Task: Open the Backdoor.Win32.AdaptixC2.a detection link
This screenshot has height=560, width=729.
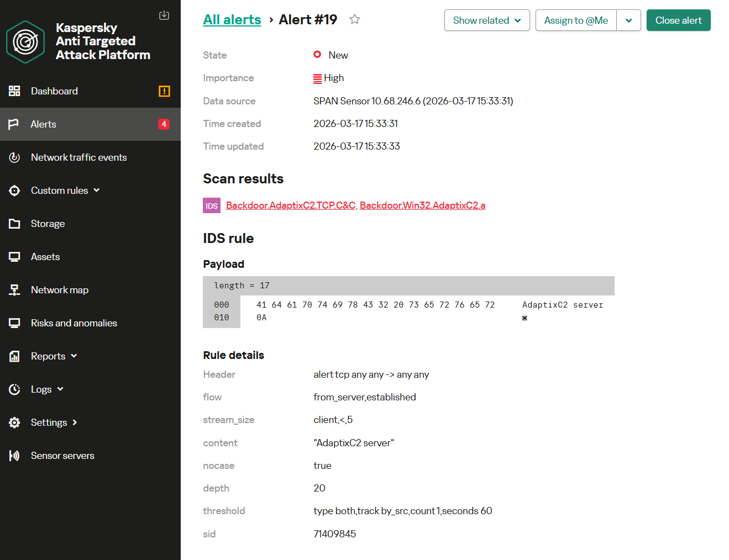Action: [422, 205]
